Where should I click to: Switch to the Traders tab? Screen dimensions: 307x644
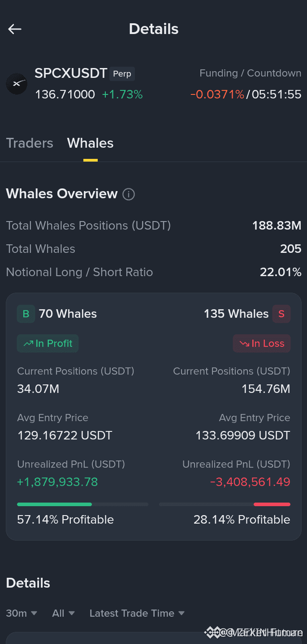30,143
